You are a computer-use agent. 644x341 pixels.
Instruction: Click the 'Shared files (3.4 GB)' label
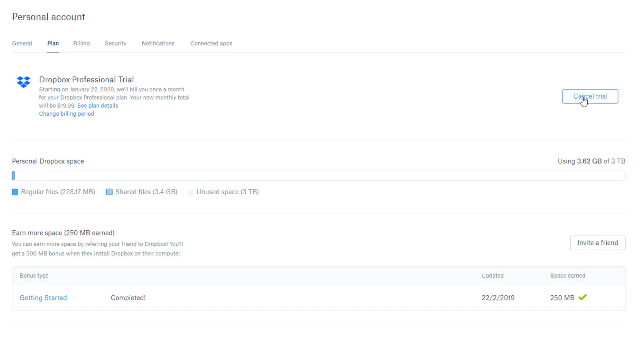coord(146,192)
